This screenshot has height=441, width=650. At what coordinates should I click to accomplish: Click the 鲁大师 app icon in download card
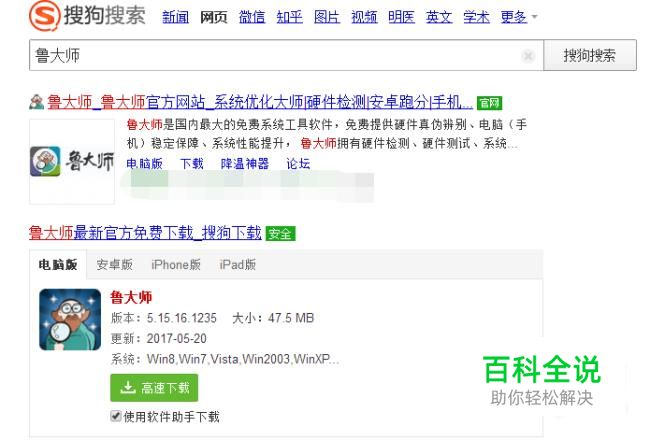tap(70, 320)
